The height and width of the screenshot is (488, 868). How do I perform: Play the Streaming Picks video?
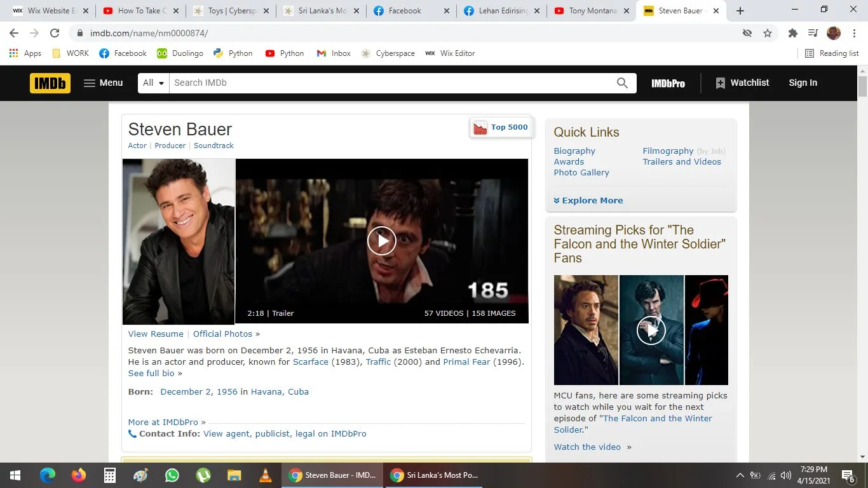click(x=651, y=330)
